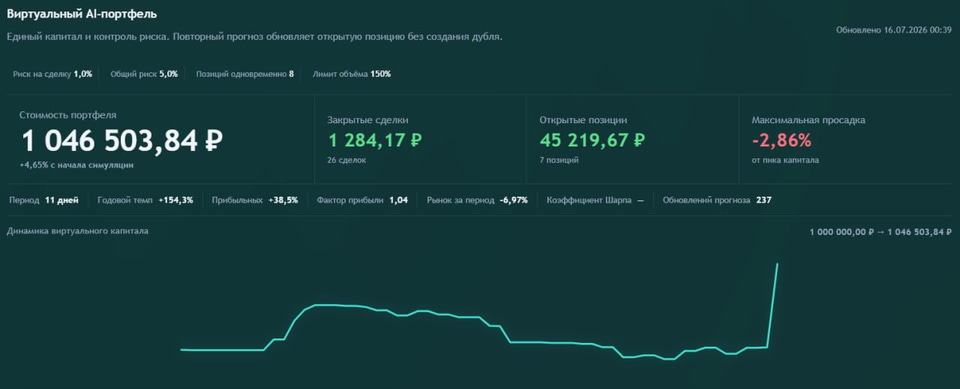Click portfolio value 1 046 503,84 ₽
Image resolution: width=960 pixels, height=389 pixels.
(x=122, y=141)
